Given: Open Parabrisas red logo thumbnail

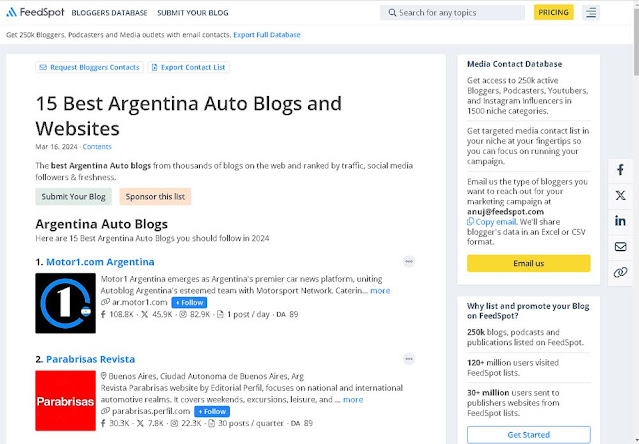Looking at the screenshot, I should [x=65, y=400].
